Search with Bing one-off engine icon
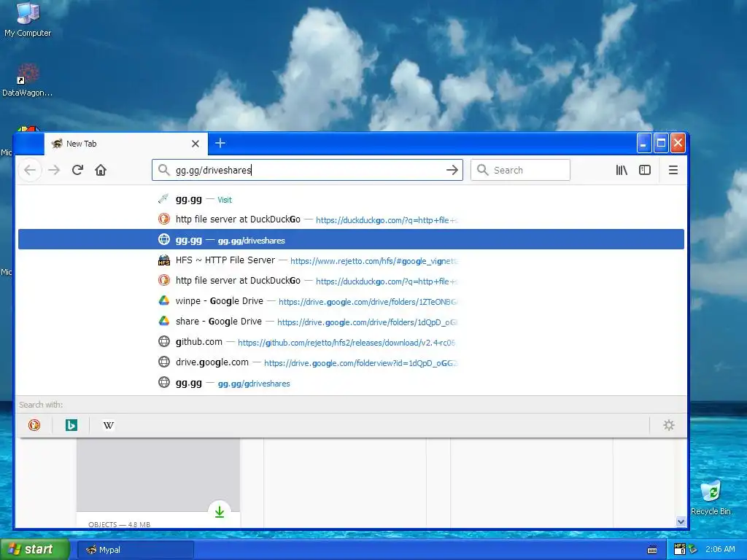 [x=71, y=425]
